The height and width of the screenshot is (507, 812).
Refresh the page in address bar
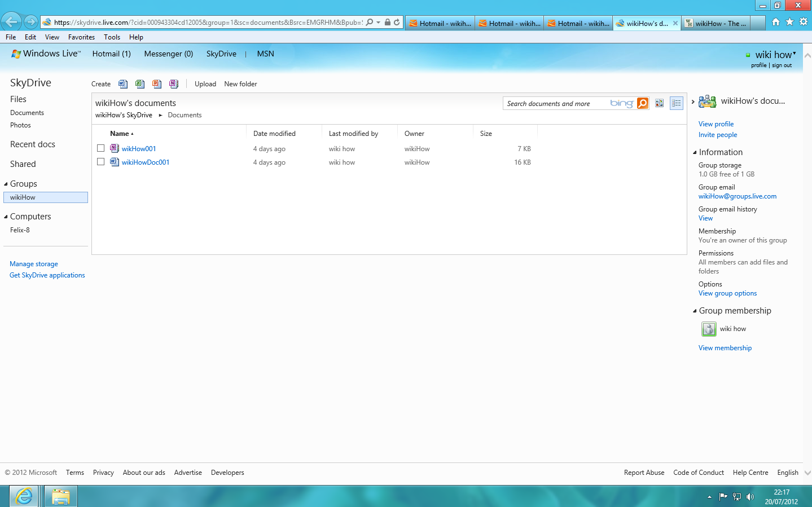(x=397, y=23)
